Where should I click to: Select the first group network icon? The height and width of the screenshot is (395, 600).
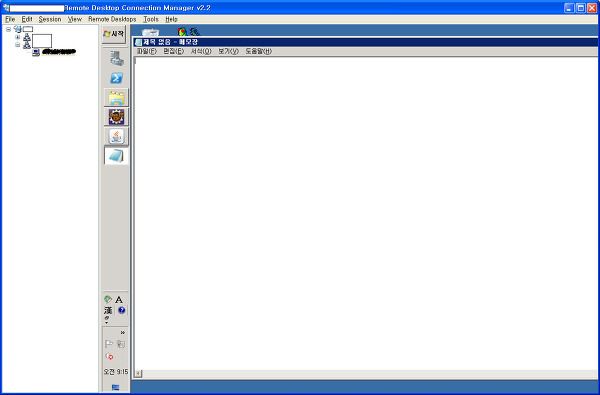point(27,37)
